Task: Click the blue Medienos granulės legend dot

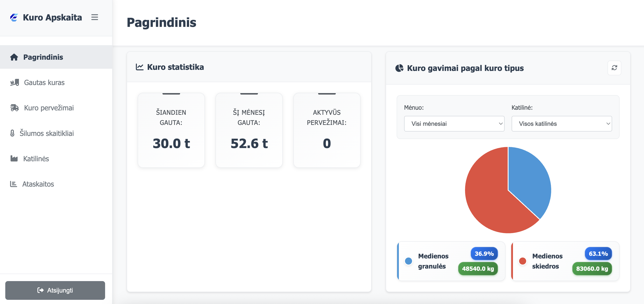Action: (x=409, y=261)
